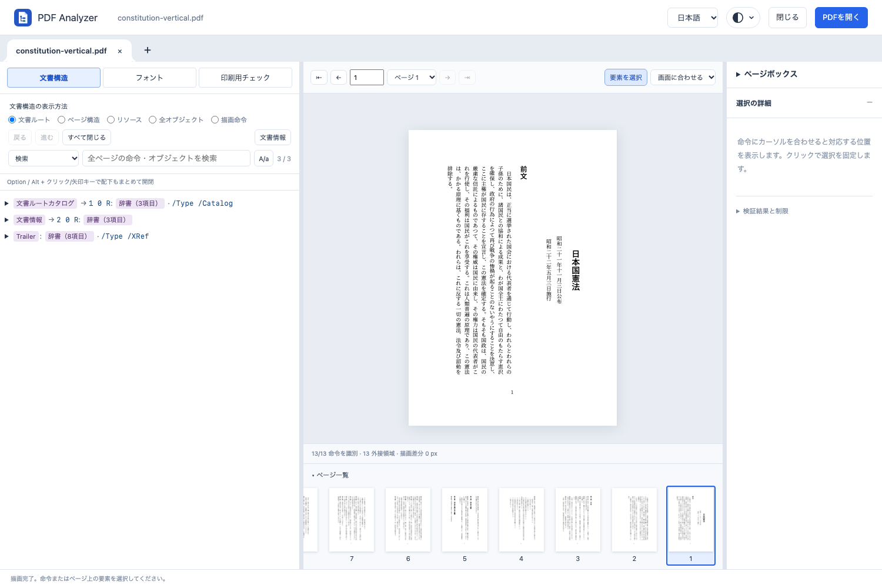Collapse the 選択の詳細 panel minus icon
This screenshot has height=588, width=882.
pyautogui.click(x=870, y=102)
